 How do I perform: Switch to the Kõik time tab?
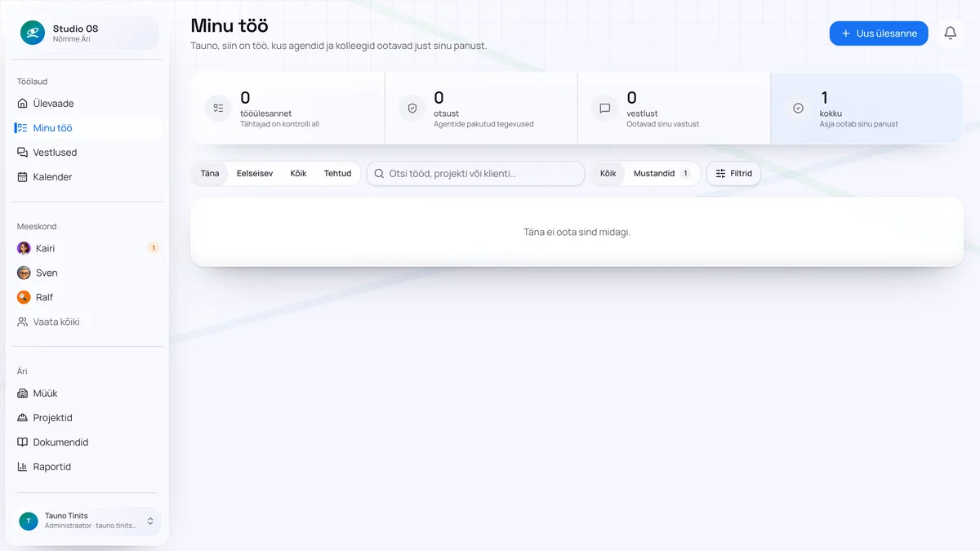pos(298,174)
